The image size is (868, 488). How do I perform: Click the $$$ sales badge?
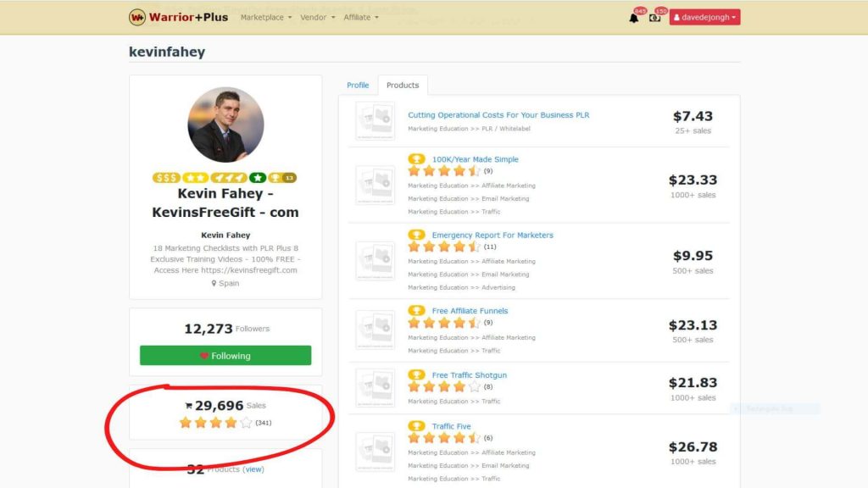click(166, 178)
